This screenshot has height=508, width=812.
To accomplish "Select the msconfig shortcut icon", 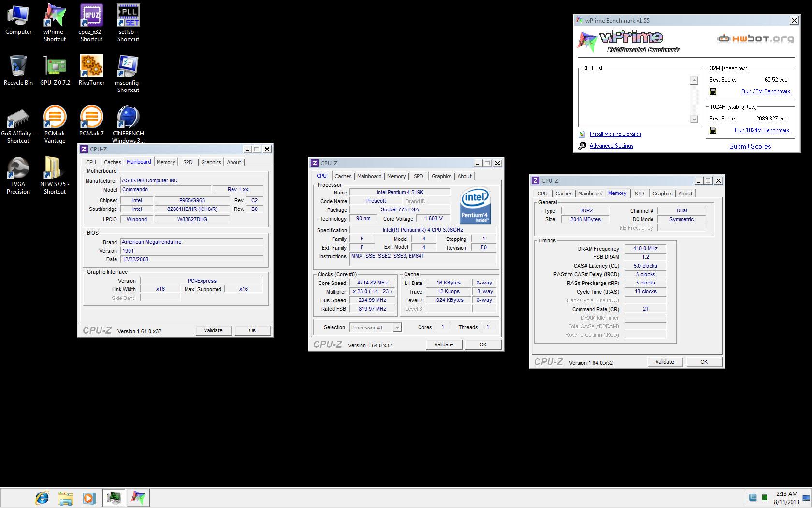I will [x=128, y=74].
